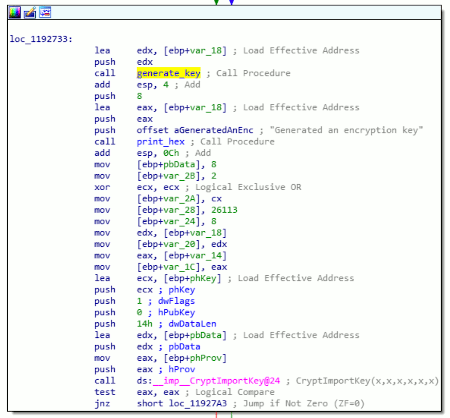
Task: Click the value 26113 operand
Action: coord(224,210)
